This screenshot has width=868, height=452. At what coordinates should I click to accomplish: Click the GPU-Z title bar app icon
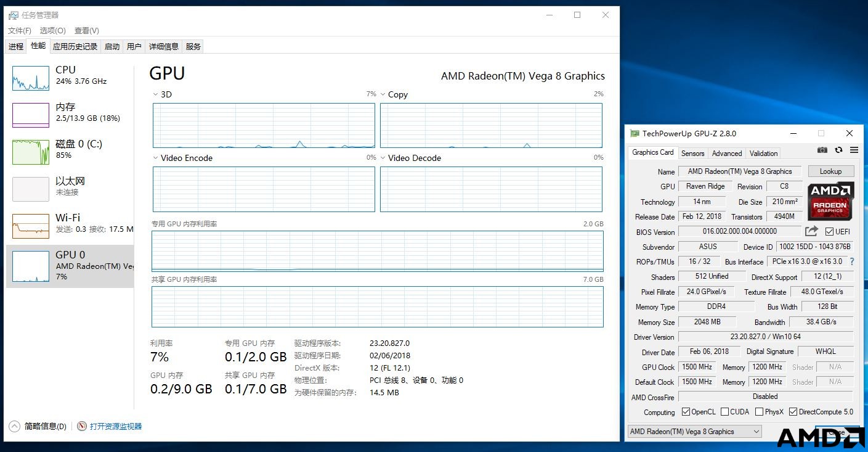click(x=635, y=133)
